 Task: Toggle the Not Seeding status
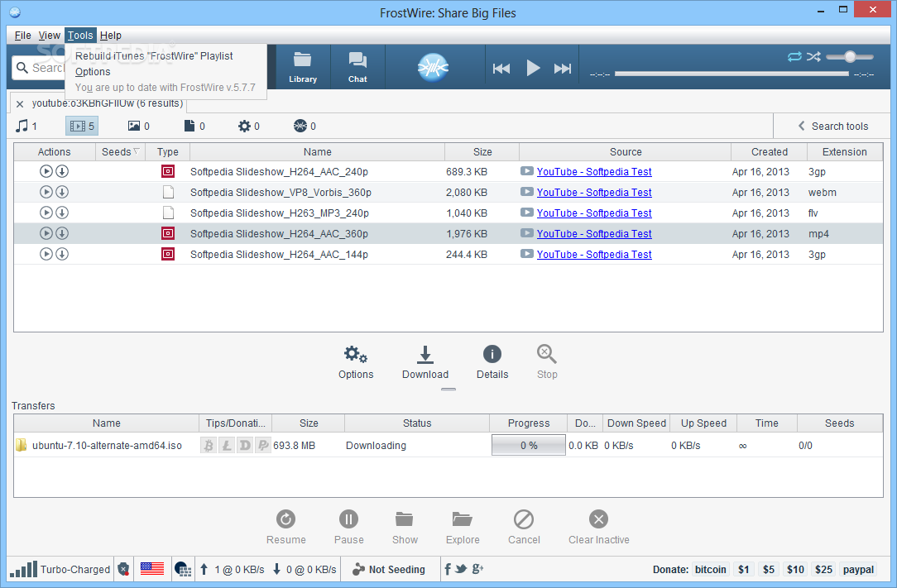389,569
